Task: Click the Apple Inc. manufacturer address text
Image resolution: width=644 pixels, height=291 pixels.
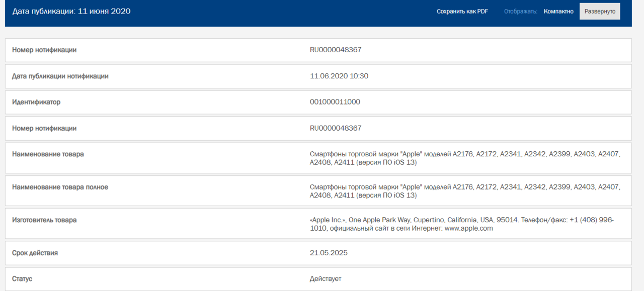Action: pos(462,224)
